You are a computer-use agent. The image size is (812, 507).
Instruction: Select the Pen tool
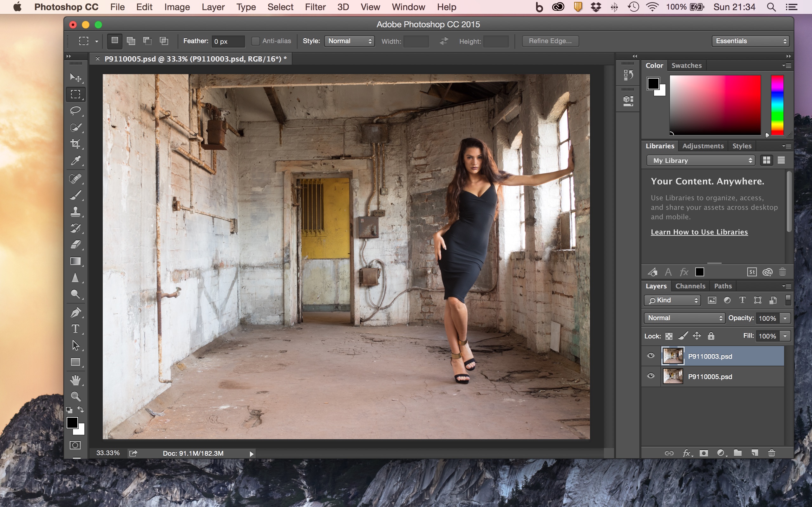click(x=75, y=312)
